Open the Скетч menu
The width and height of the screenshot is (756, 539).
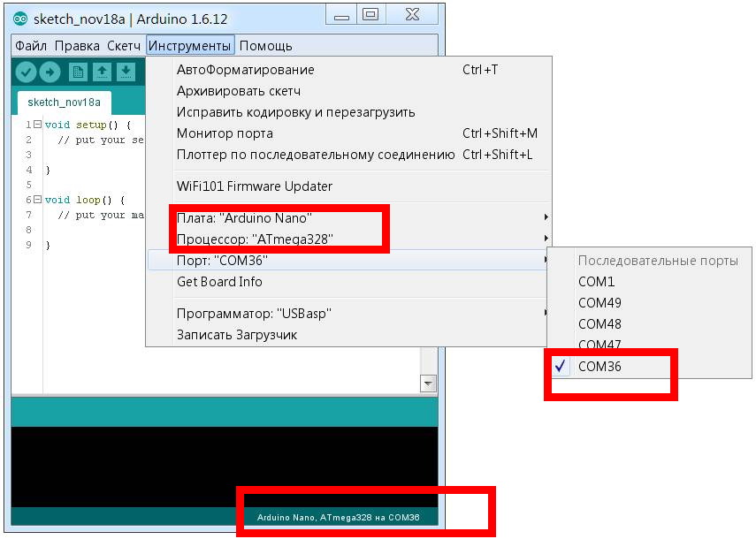click(x=124, y=46)
